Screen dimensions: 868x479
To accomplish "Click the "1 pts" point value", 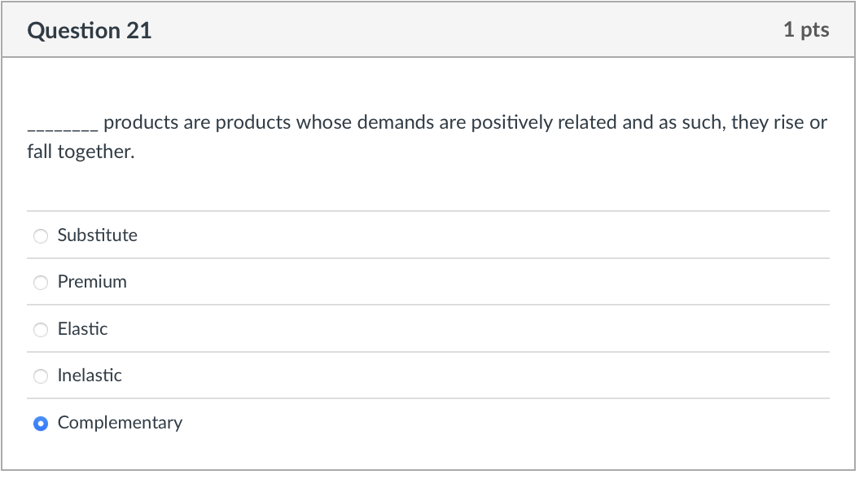I will coord(806,30).
